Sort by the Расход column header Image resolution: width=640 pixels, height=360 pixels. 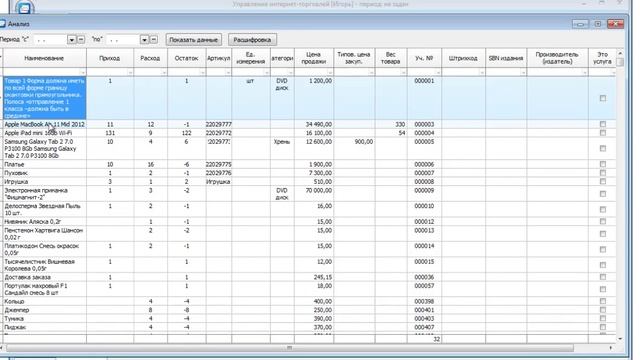tap(150, 58)
